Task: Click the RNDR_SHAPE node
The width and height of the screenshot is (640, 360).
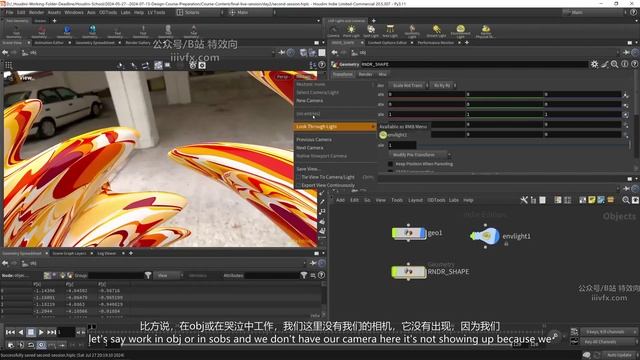Action: tap(409, 272)
